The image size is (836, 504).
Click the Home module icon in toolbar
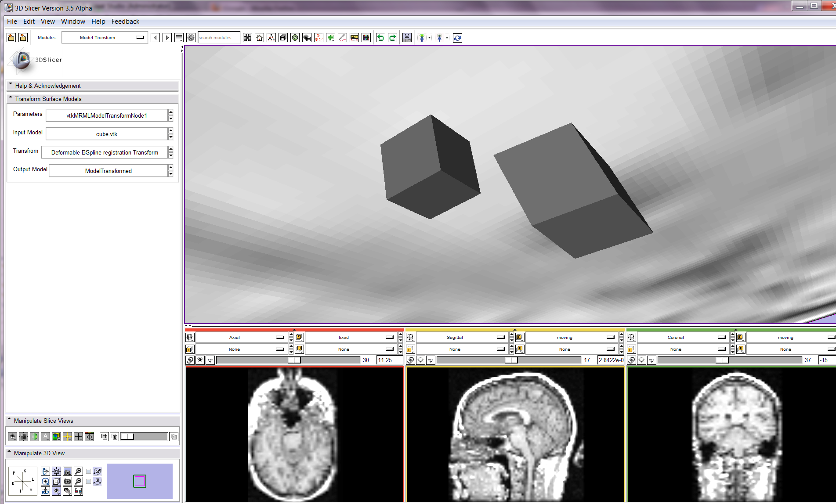pos(260,38)
